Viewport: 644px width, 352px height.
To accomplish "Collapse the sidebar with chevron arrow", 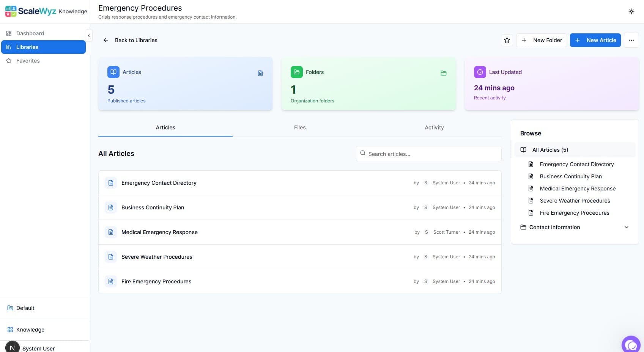I will (89, 36).
